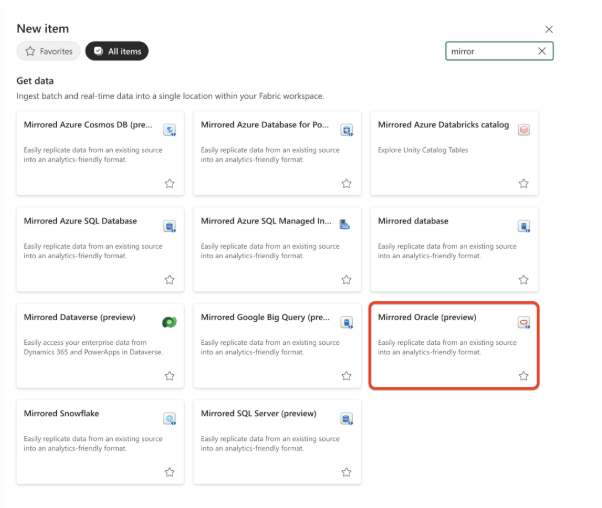Select the All items tab

click(x=116, y=50)
